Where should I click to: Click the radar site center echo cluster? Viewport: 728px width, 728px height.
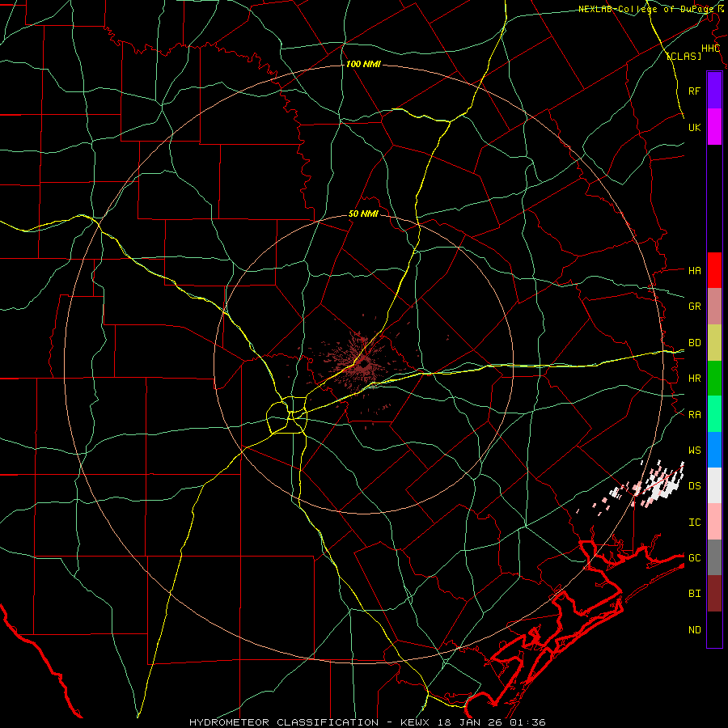[363, 365]
